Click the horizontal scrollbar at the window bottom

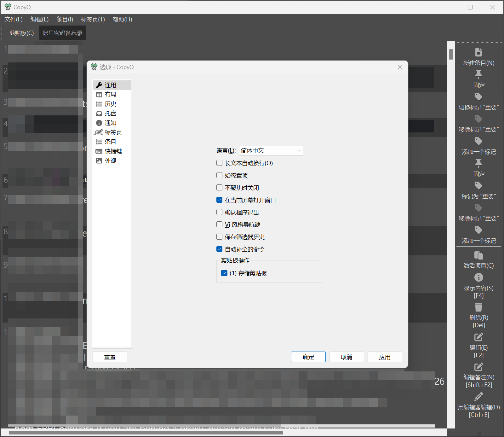223,433
